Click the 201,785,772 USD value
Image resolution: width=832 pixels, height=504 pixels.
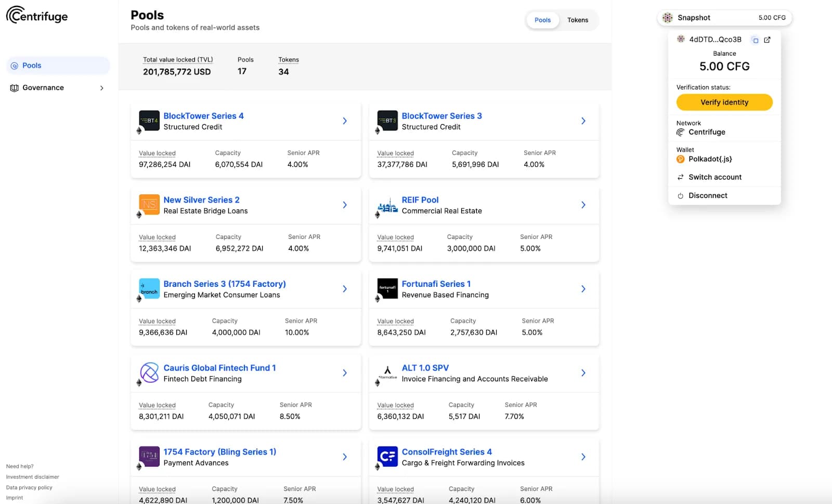177,72
